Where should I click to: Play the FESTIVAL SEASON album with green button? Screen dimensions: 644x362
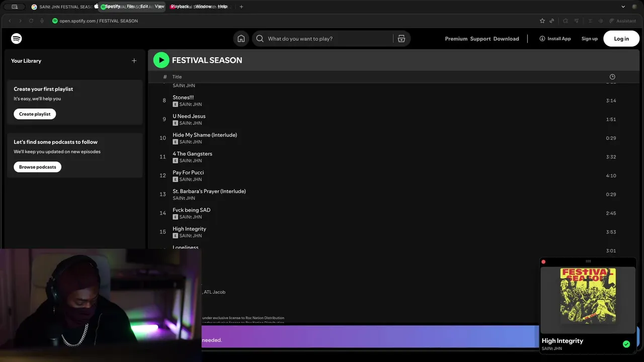tap(162, 60)
